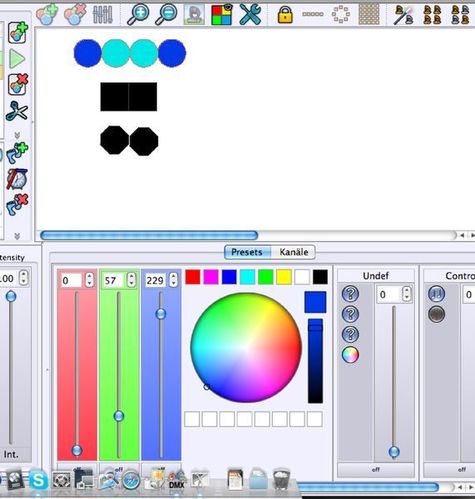475x499 pixels.
Task: Click the green play arrow icon
Action: coord(17,59)
